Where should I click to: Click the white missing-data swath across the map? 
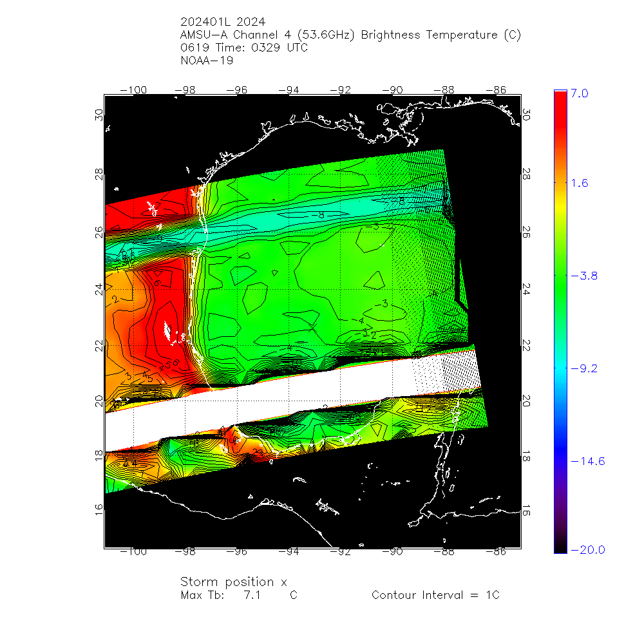point(292,400)
